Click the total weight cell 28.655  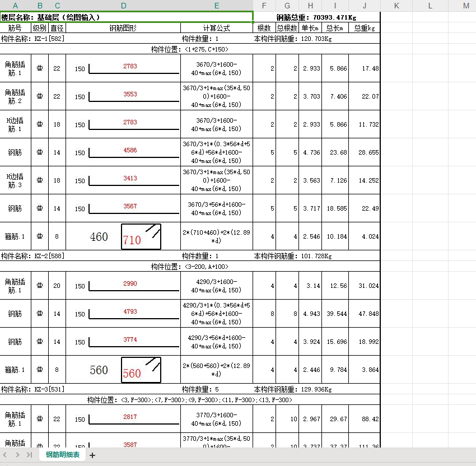click(365, 152)
